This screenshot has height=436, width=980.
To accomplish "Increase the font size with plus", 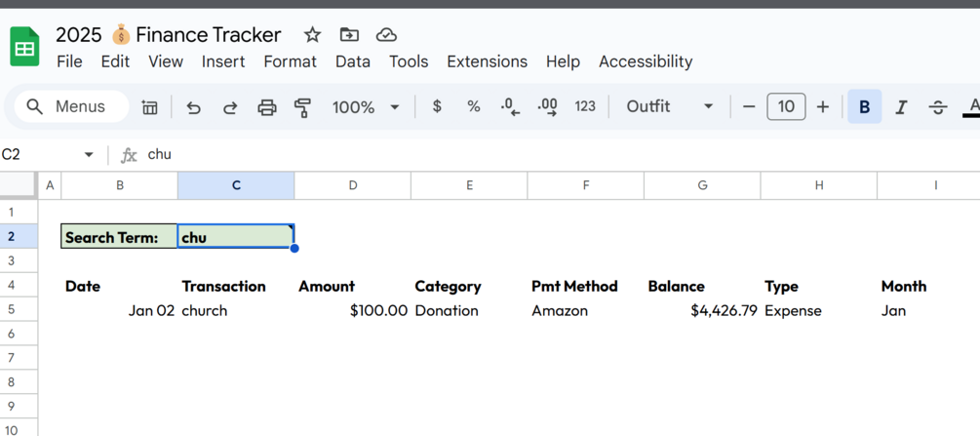I will [823, 106].
